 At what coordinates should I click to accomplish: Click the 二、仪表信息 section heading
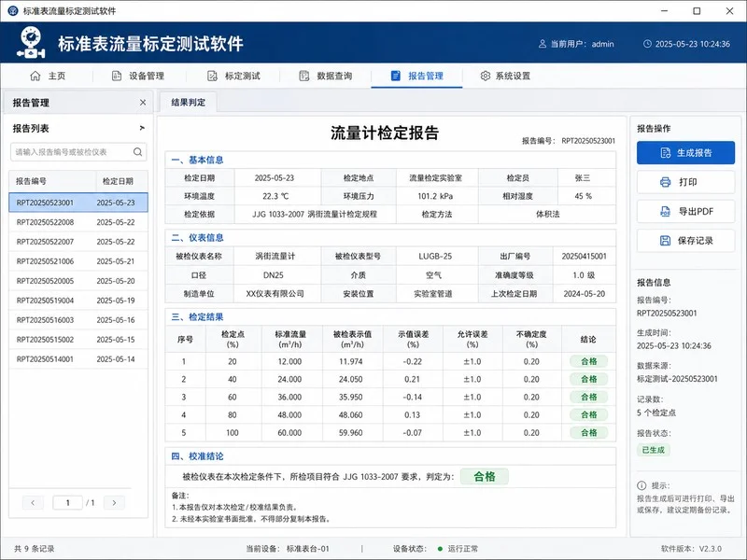[197, 238]
